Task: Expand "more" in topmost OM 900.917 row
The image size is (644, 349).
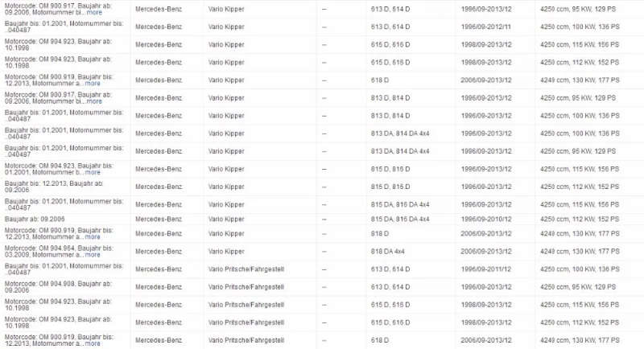Action: point(94,12)
